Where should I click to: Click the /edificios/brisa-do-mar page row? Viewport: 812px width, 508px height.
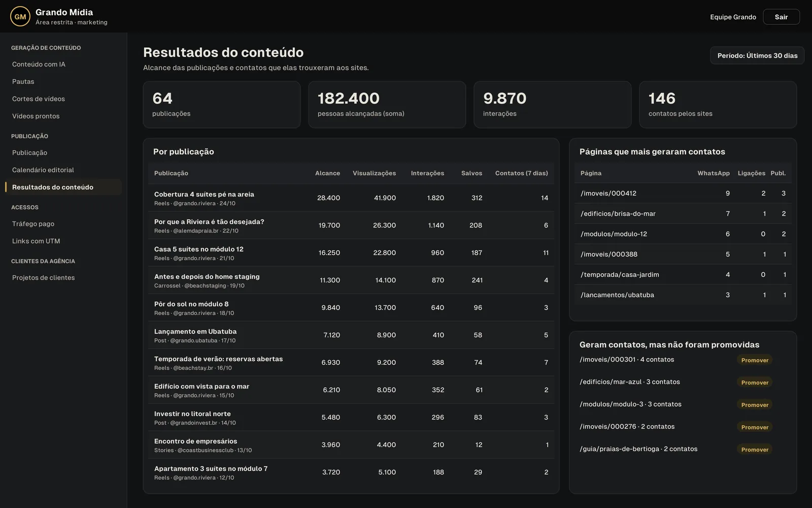[x=683, y=213]
